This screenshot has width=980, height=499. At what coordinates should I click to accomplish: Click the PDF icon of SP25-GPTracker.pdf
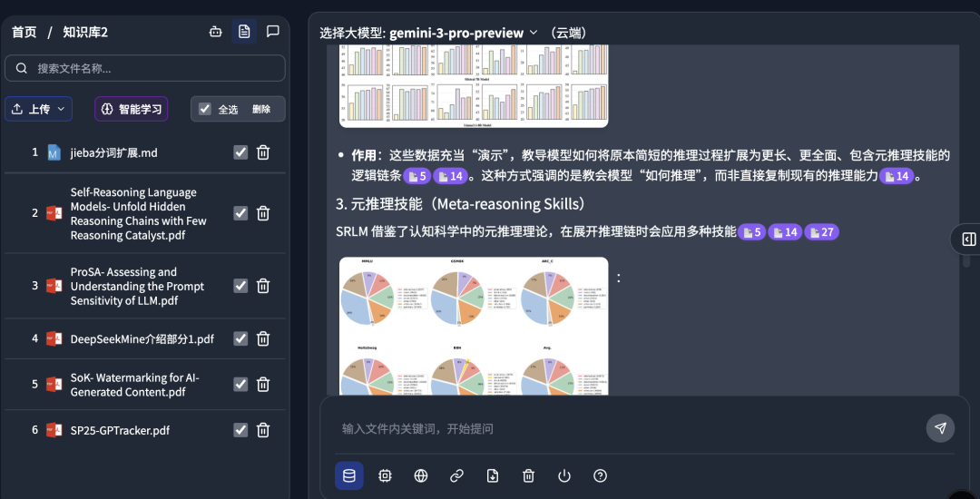point(54,430)
